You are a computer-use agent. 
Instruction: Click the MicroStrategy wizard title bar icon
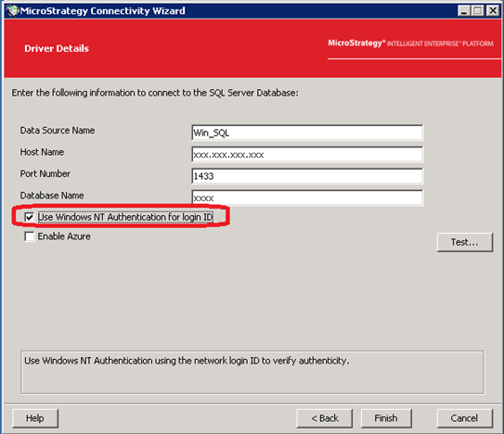tap(13, 11)
